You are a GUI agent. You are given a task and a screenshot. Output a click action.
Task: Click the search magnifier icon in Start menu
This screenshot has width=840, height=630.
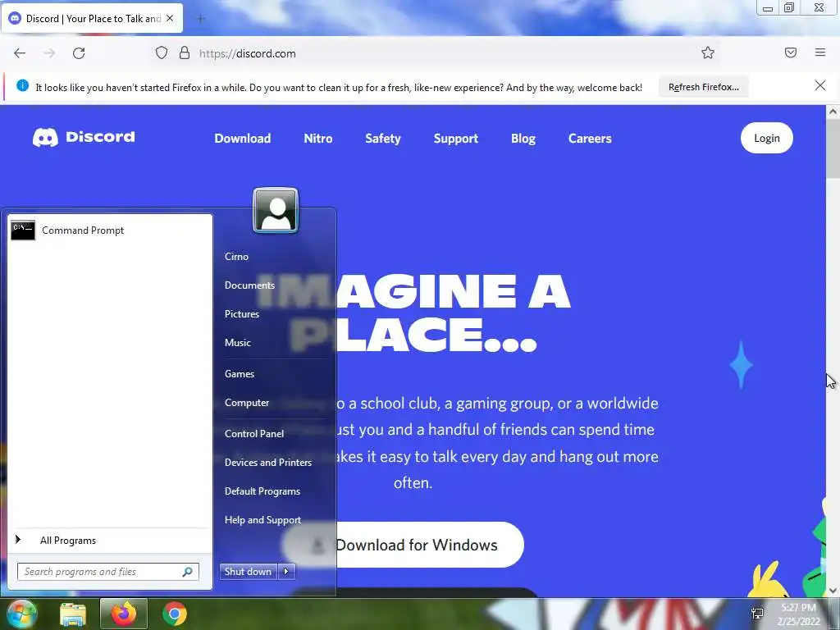click(188, 572)
